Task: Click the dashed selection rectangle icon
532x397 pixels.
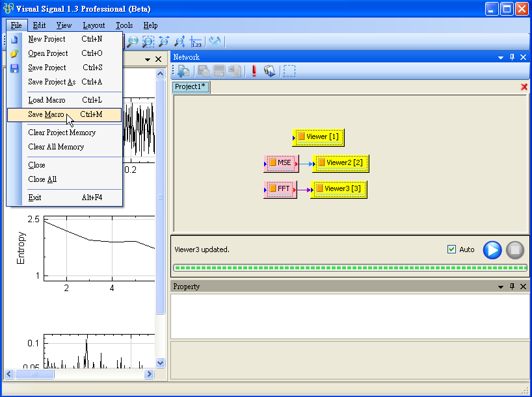Action: point(289,71)
